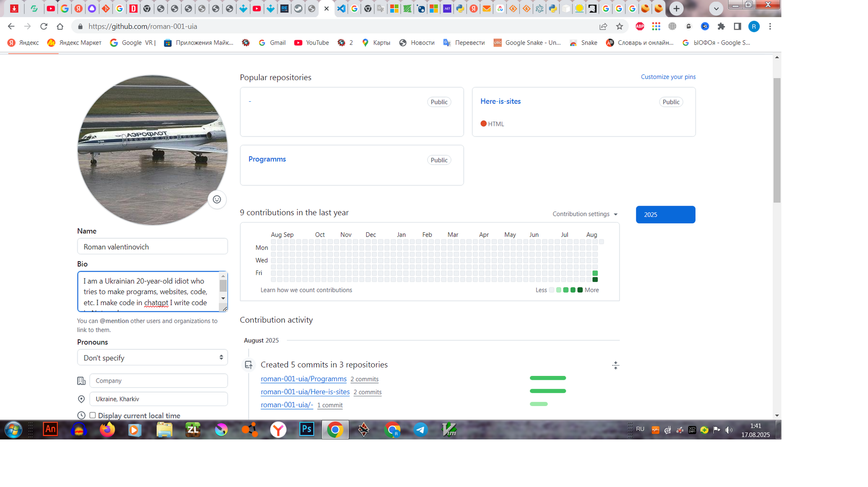Click the browser reload button
868x487 pixels.
click(44, 26)
